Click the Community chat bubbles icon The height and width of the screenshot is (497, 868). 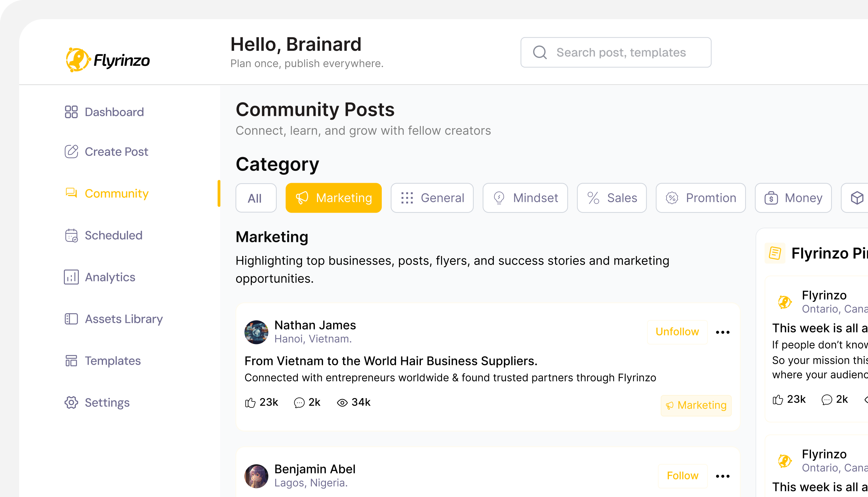tap(71, 193)
